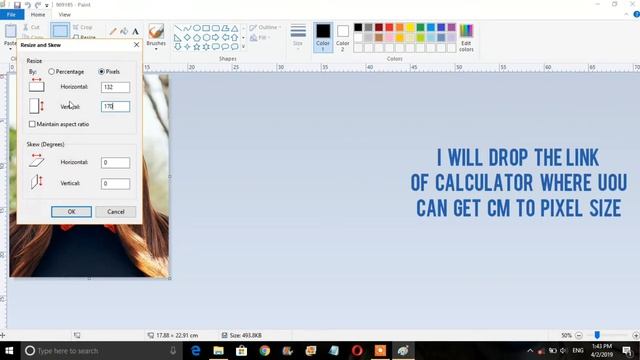The image size is (640, 360).
Task: Click the Skew Vertical degrees field
Action: pyautogui.click(x=116, y=184)
